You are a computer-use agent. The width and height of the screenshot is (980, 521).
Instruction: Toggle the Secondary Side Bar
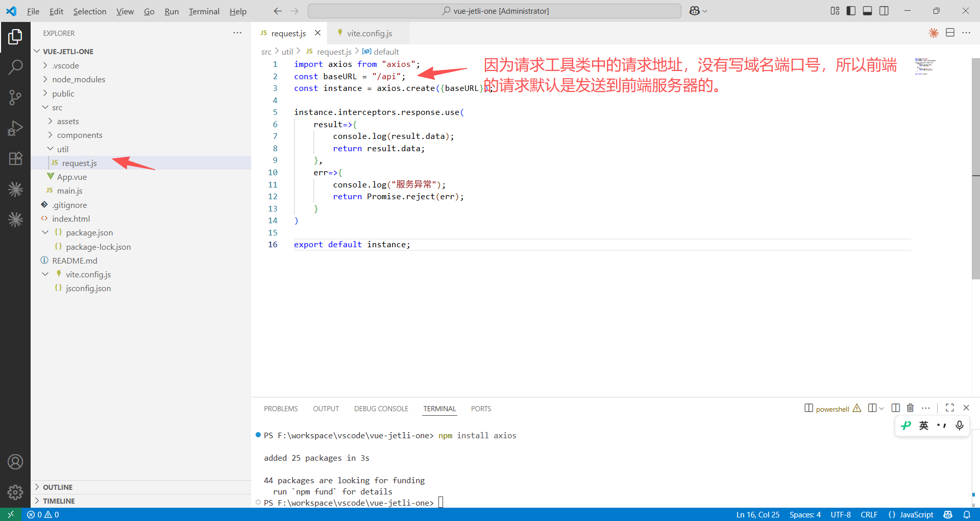[884, 11]
